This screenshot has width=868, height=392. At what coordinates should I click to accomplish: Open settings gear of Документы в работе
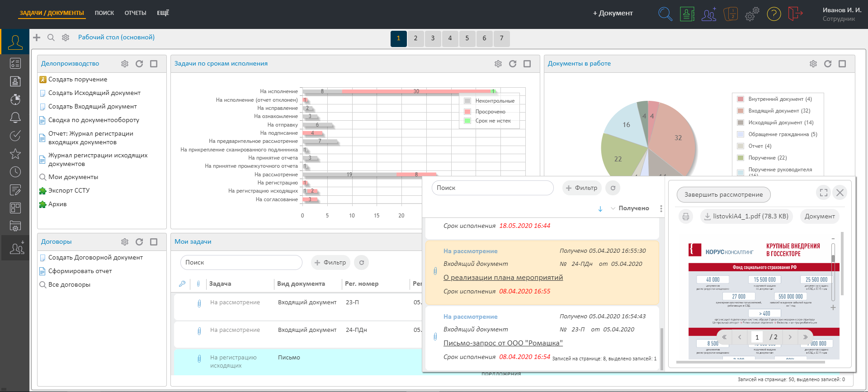(813, 64)
